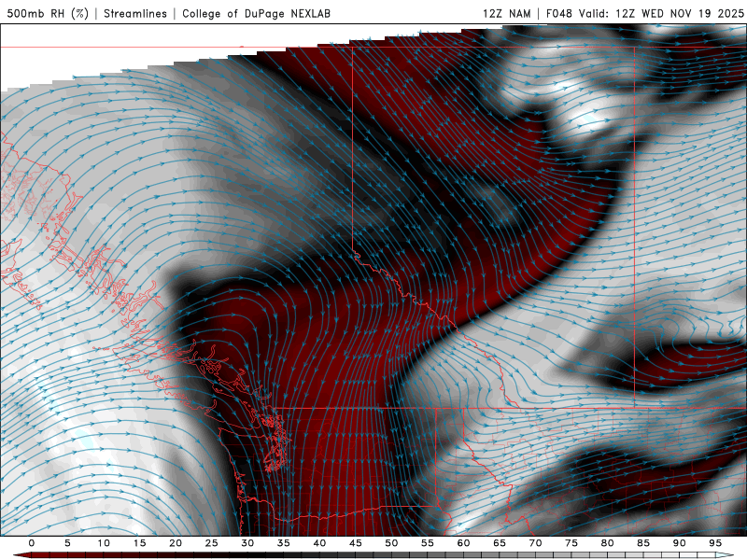Click the 'Streamlines' label in the header

135,13
